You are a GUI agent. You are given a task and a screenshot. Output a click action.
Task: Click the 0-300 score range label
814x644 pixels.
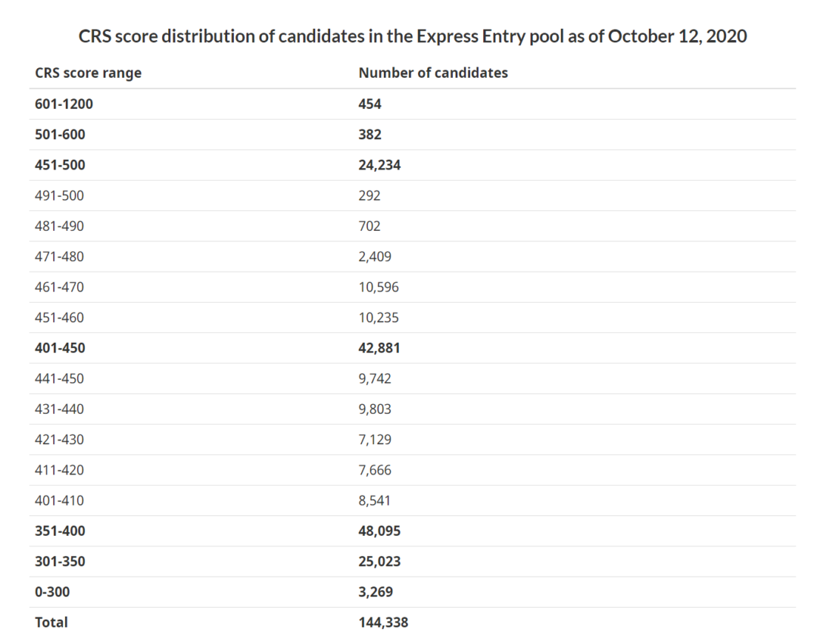52,591
